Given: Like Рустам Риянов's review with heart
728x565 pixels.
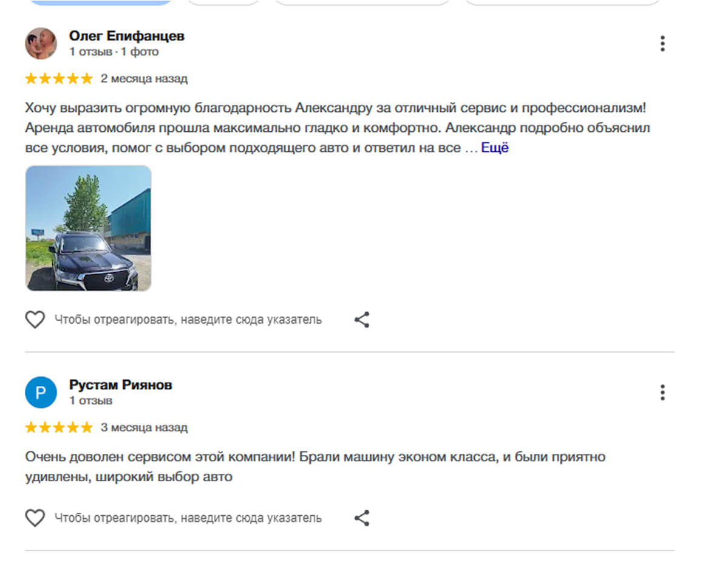Looking at the screenshot, I should [35, 518].
